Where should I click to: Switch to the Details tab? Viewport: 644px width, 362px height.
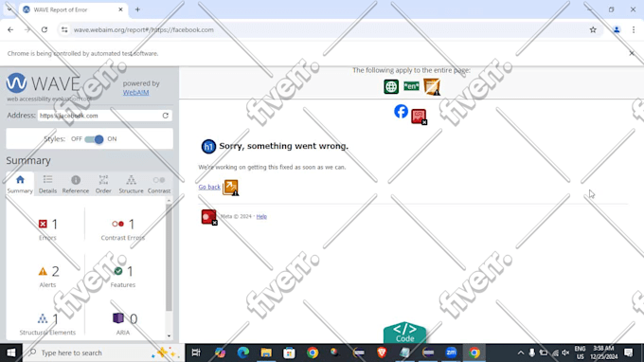point(47,184)
